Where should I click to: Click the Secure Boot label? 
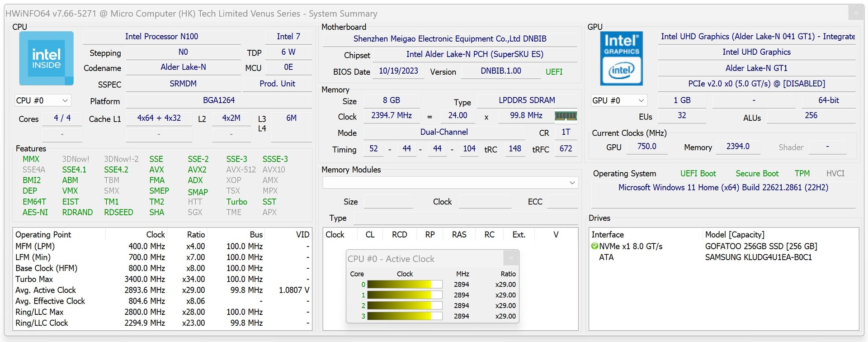point(757,174)
